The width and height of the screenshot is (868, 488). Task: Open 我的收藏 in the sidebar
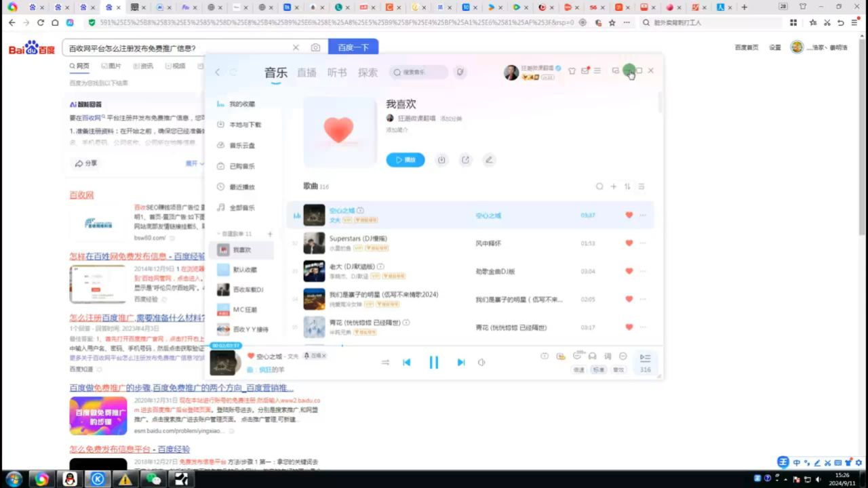(x=242, y=104)
